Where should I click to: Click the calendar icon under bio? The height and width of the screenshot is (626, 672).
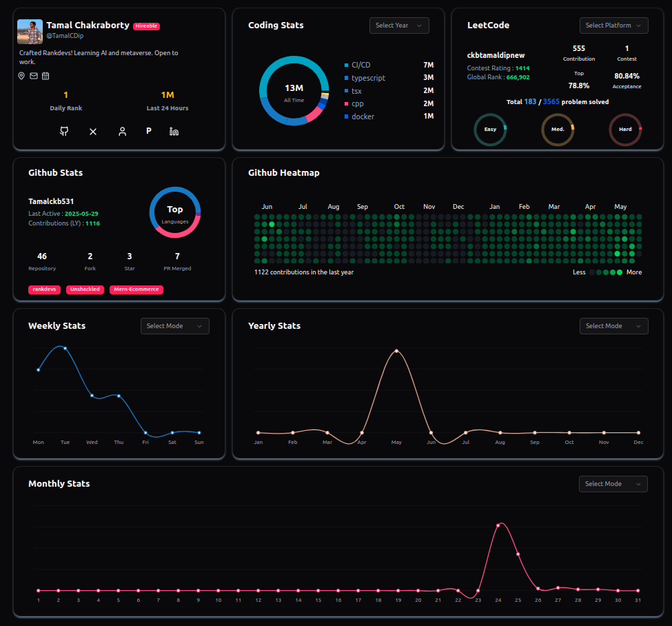(45, 76)
